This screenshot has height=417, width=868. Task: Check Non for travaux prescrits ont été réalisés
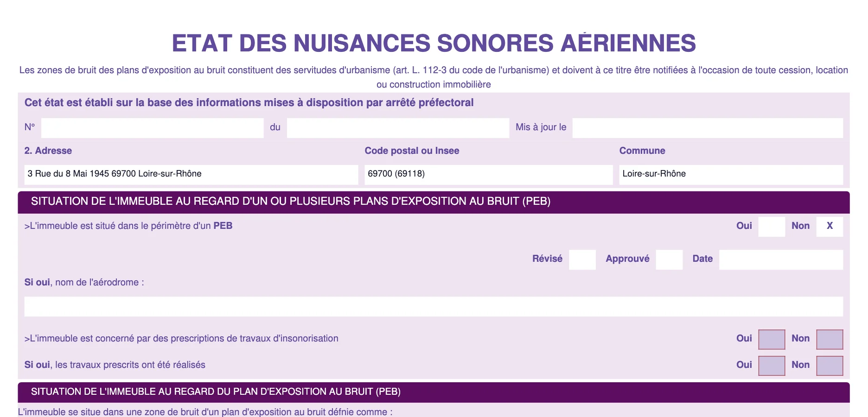[830, 366]
